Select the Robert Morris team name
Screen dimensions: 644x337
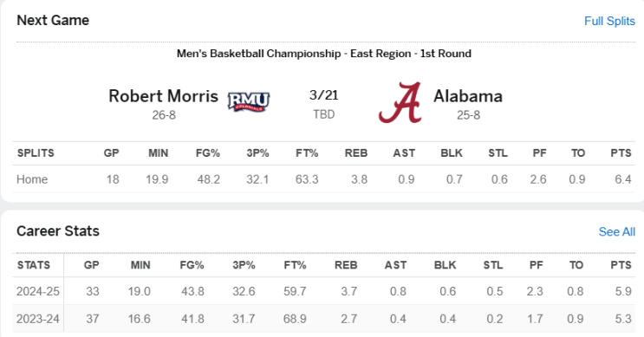(164, 96)
